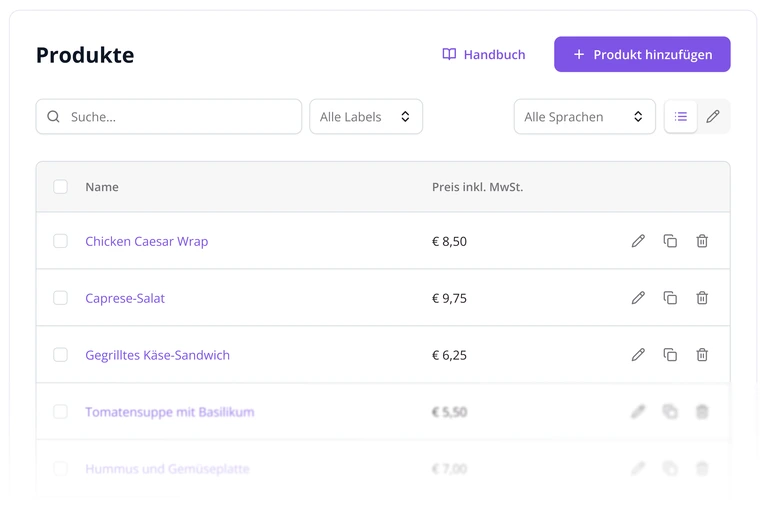This screenshot has width=768, height=512.
Task: Click the € 6,25 price cell
Action: coord(449,355)
